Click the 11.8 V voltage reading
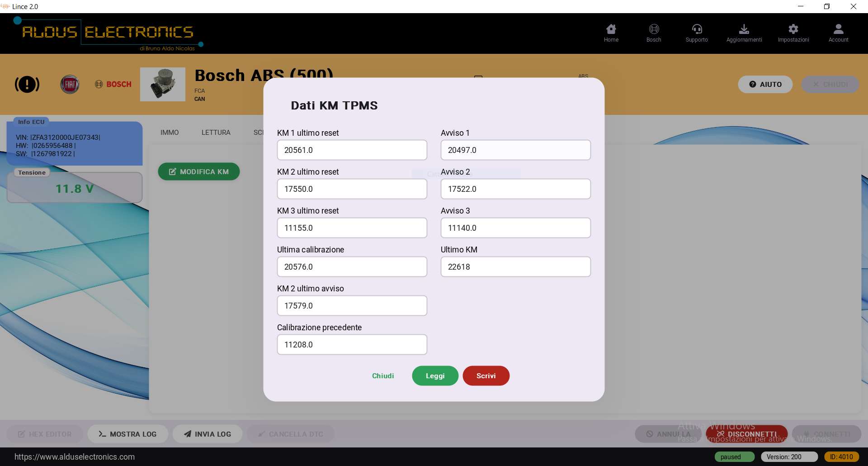Viewport: 868px width, 466px height. click(75, 189)
